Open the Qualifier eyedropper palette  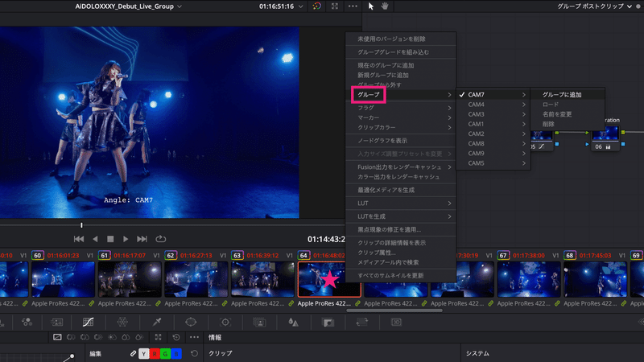[156, 323]
